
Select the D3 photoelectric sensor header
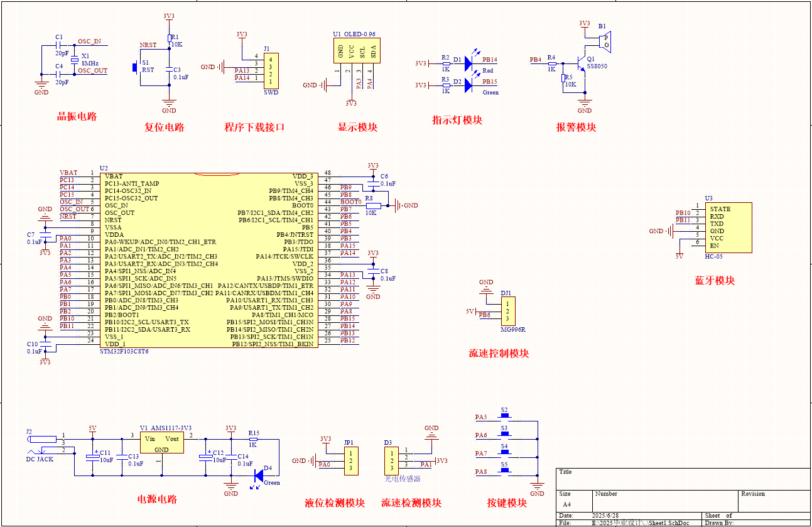coord(392,460)
